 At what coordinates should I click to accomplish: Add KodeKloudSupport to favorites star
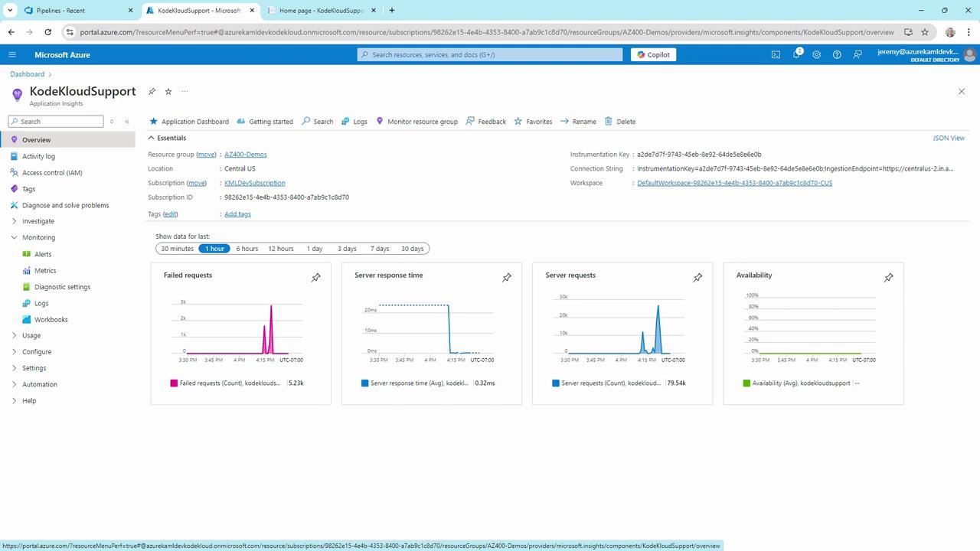[168, 91]
